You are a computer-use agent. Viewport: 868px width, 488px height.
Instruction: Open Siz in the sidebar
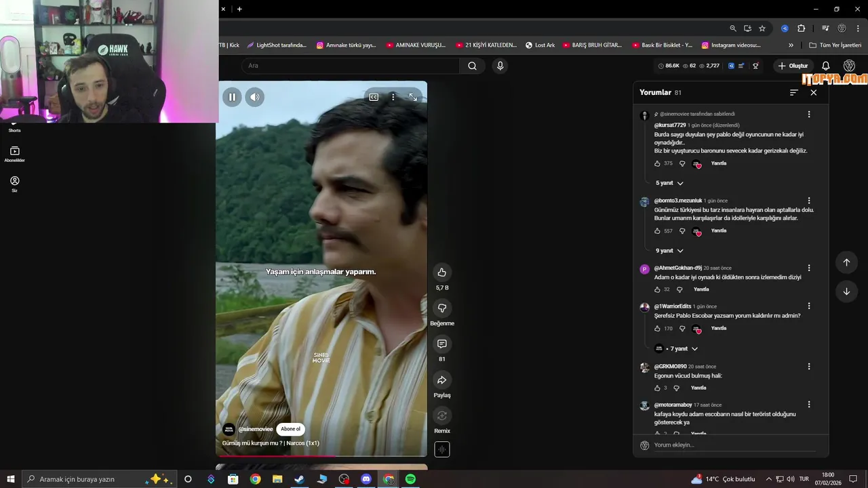coord(15,184)
